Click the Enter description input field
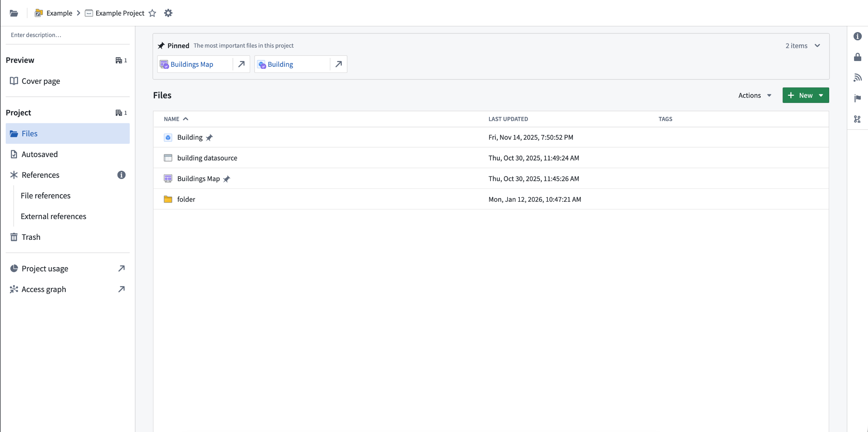Screen dimensions: 868x432 36,34
